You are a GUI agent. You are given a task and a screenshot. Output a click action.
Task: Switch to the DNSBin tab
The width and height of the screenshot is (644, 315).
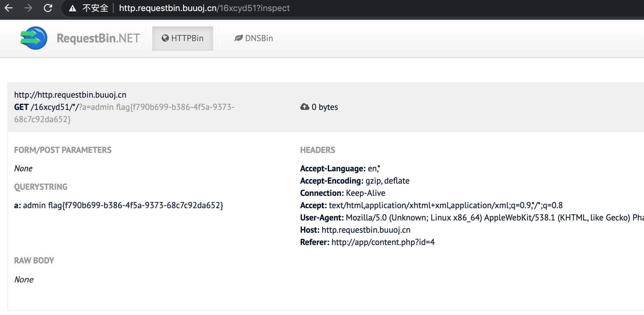click(254, 38)
